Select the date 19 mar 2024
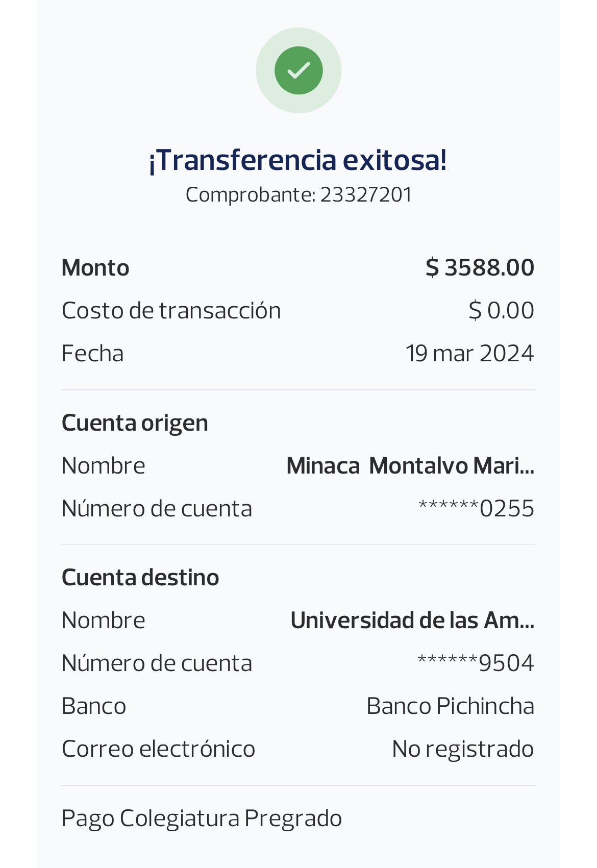Image resolution: width=597 pixels, height=868 pixels. (469, 354)
